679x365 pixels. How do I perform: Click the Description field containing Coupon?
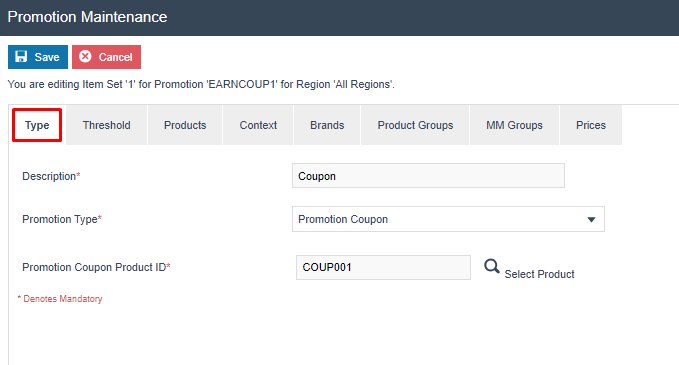tap(428, 176)
